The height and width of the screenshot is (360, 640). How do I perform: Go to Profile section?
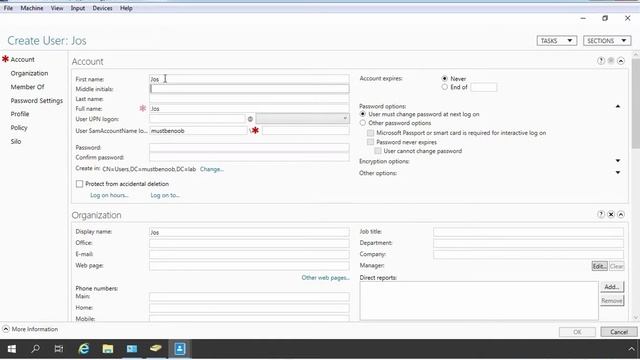[20, 114]
